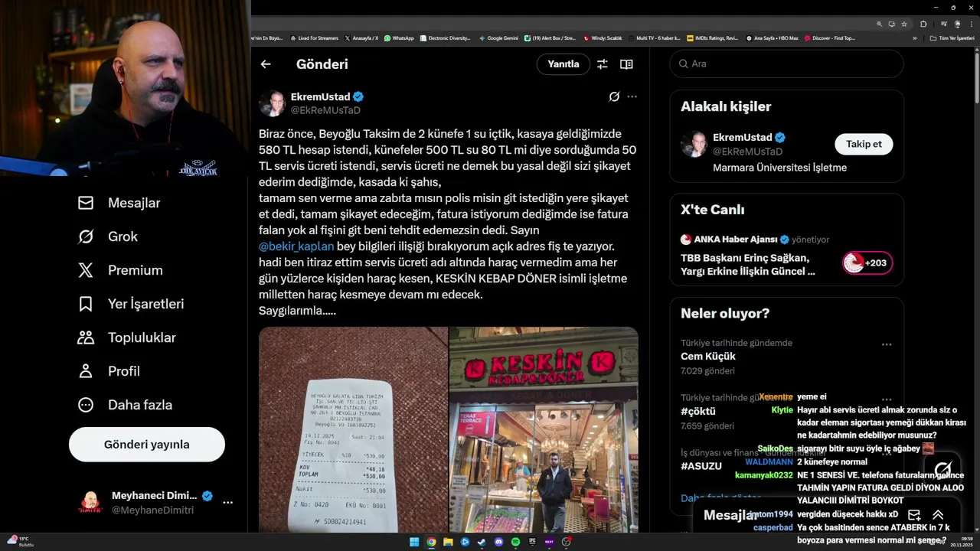Open the Keskin Kebap Döner storefront photo
This screenshot has height=551, width=980.
click(544, 430)
